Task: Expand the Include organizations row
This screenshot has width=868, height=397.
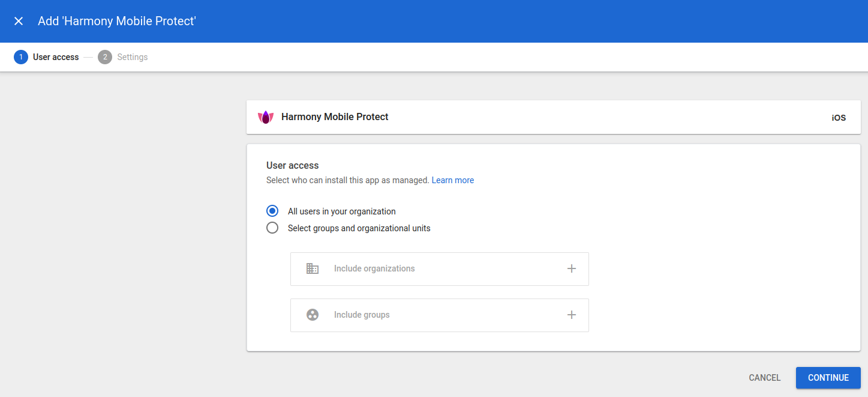Action: (571, 268)
